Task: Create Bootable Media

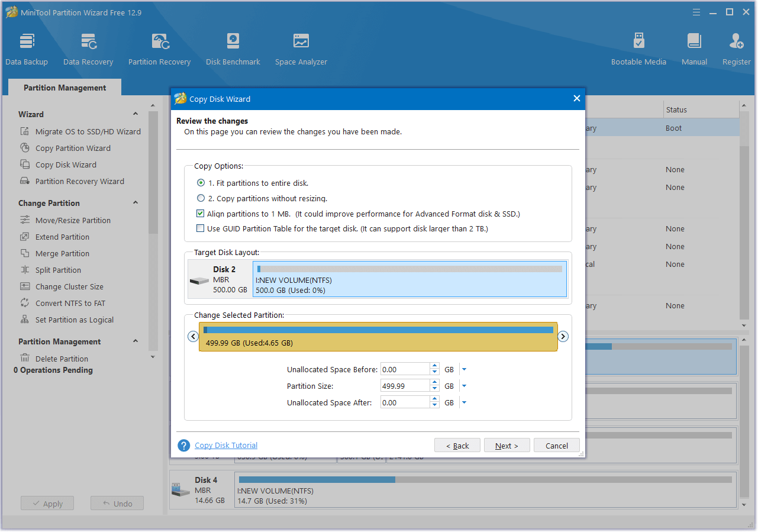Action: click(638, 49)
